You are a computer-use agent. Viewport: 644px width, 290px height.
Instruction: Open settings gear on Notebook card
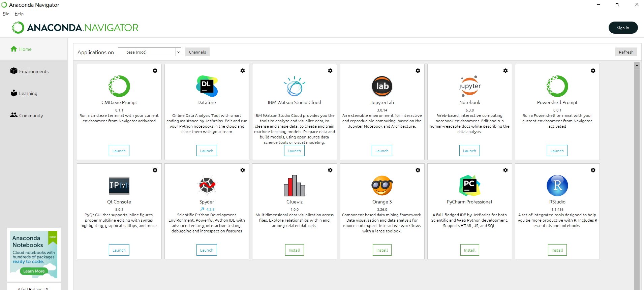point(505,71)
